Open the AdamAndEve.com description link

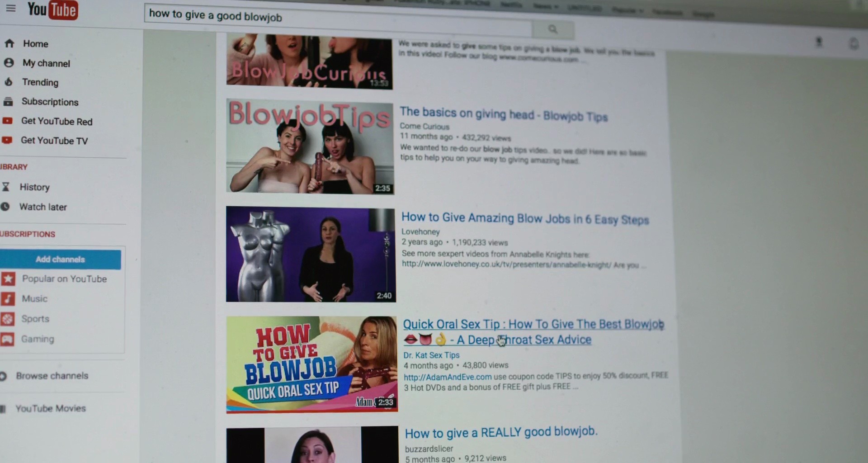[448, 377]
